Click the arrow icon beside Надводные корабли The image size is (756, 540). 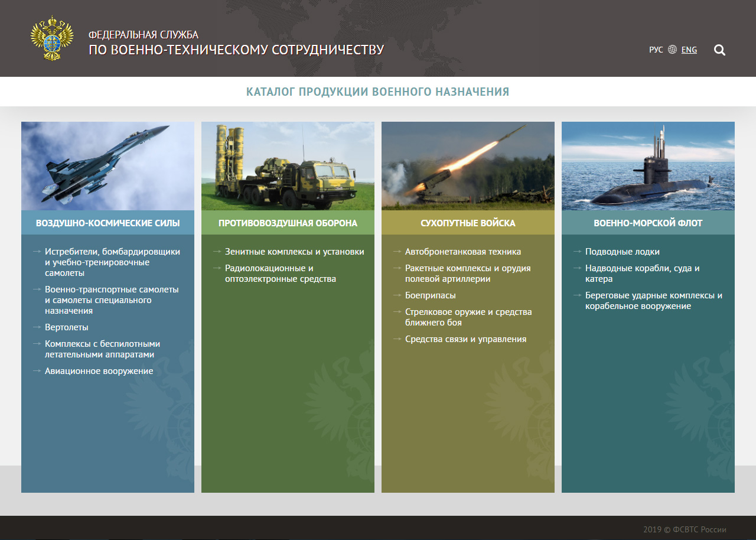pos(578,268)
